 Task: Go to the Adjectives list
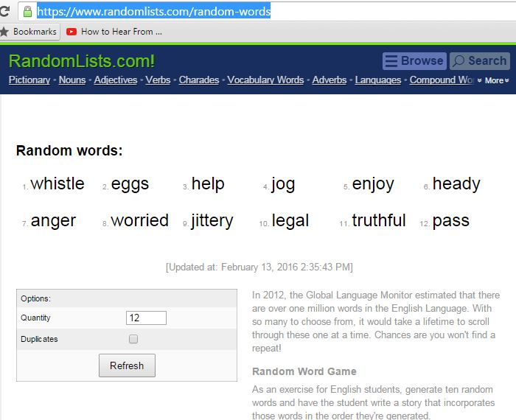pyautogui.click(x=116, y=80)
